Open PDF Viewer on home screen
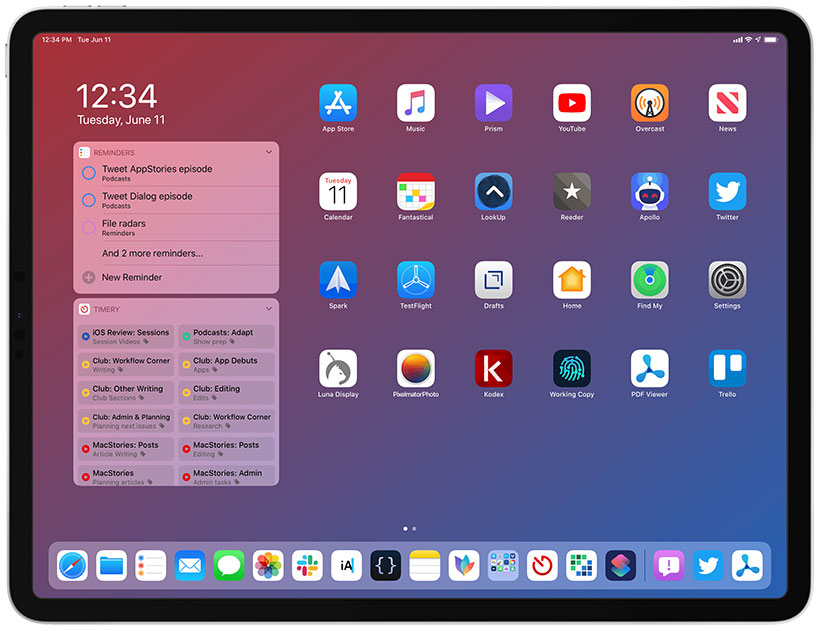The image size is (820, 631). (650, 369)
